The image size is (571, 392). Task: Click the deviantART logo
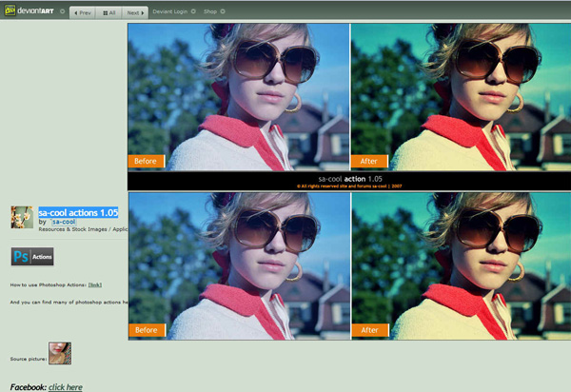point(30,10)
